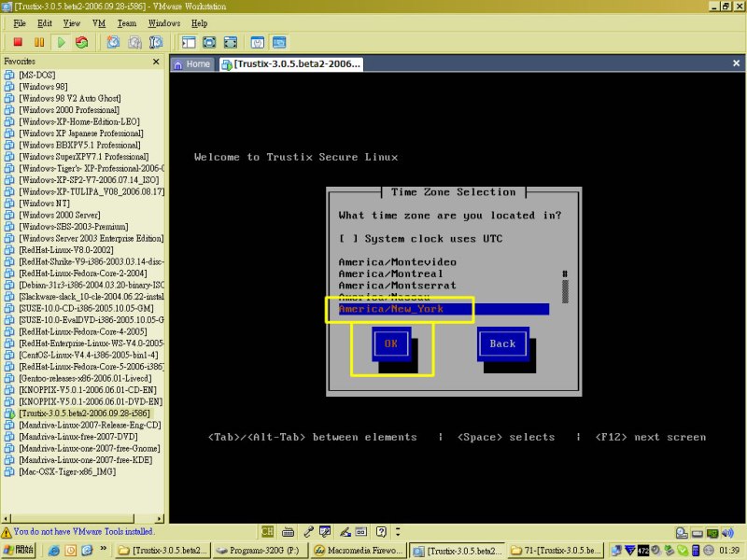747x560 pixels.
Task: Select [Windows 2000 Professional] favorite
Action: pos(69,110)
